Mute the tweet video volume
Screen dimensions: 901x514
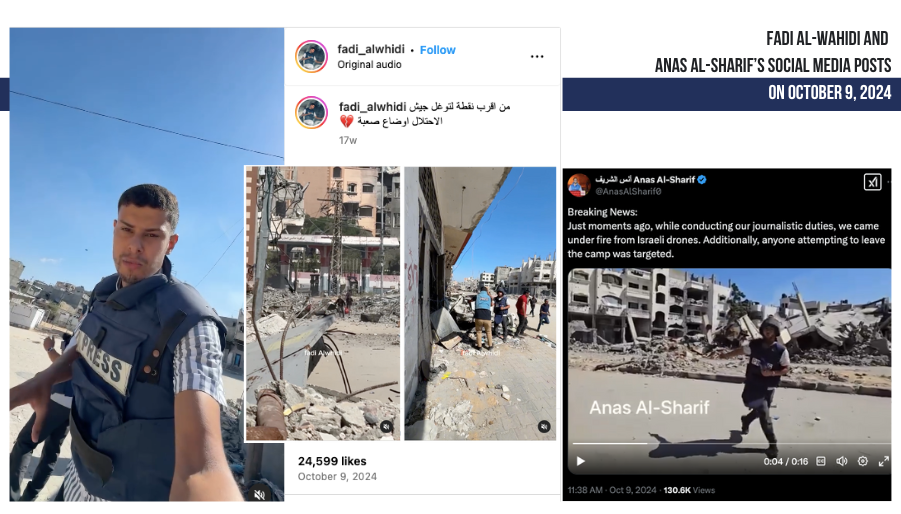point(842,461)
